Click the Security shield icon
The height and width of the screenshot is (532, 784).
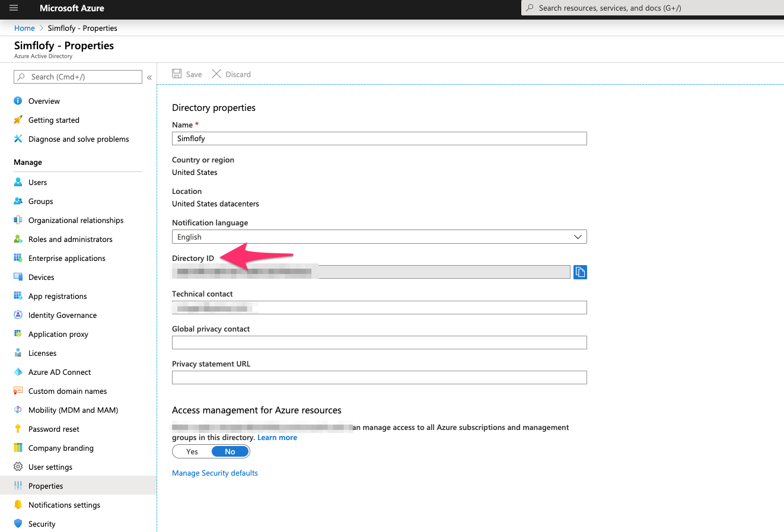coord(18,524)
